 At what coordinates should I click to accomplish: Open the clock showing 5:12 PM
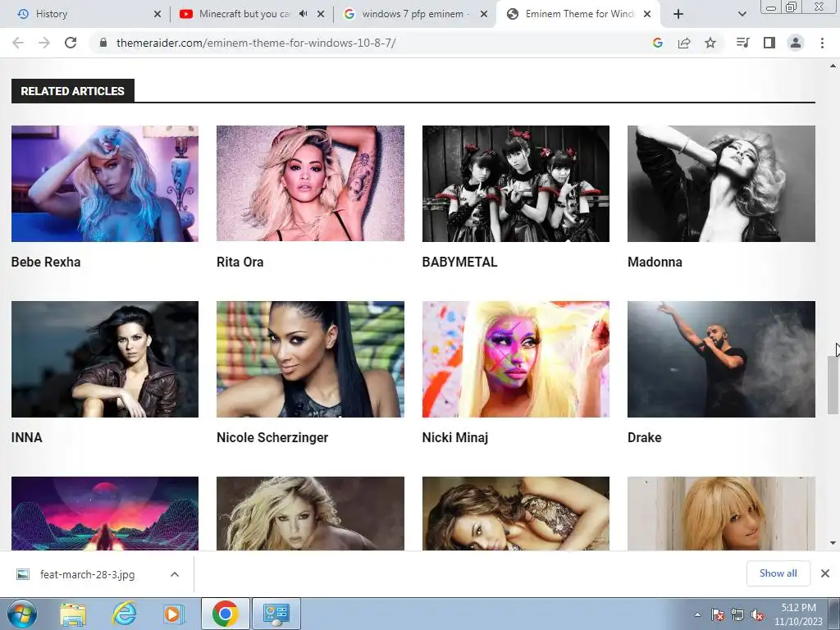798,614
